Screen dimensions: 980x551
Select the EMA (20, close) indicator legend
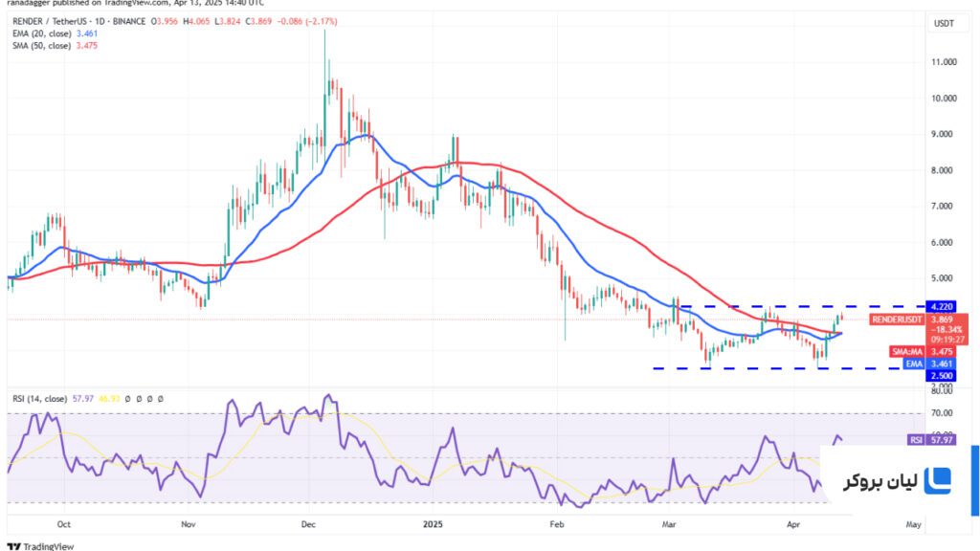tap(55, 33)
